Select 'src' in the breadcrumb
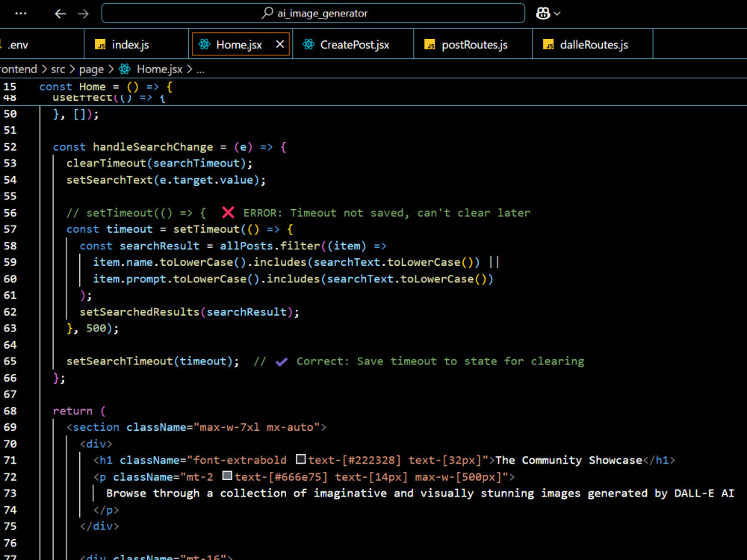Image resolution: width=747 pixels, height=560 pixels. coord(58,69)
